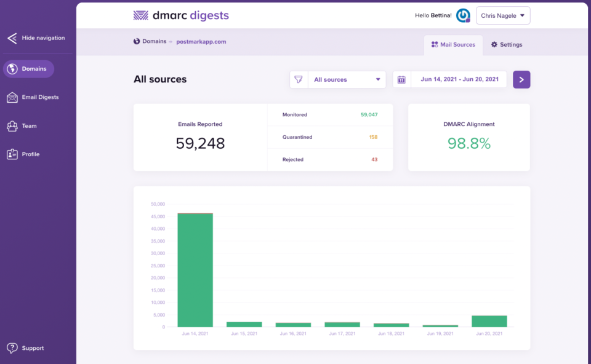
Task: Advance dates with the purple arrow button
Action: [x=521, y=79]
